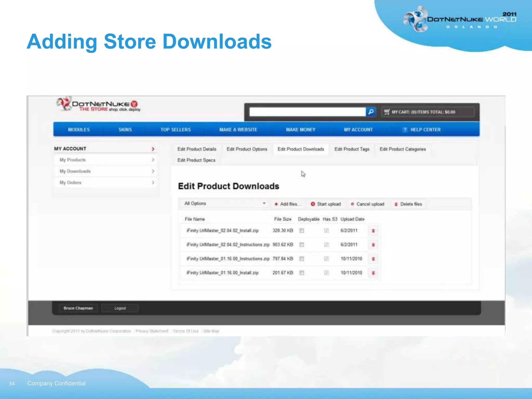Open the Site Map link
The width and height of the screenshot is (532, 399).
[211, 331]
